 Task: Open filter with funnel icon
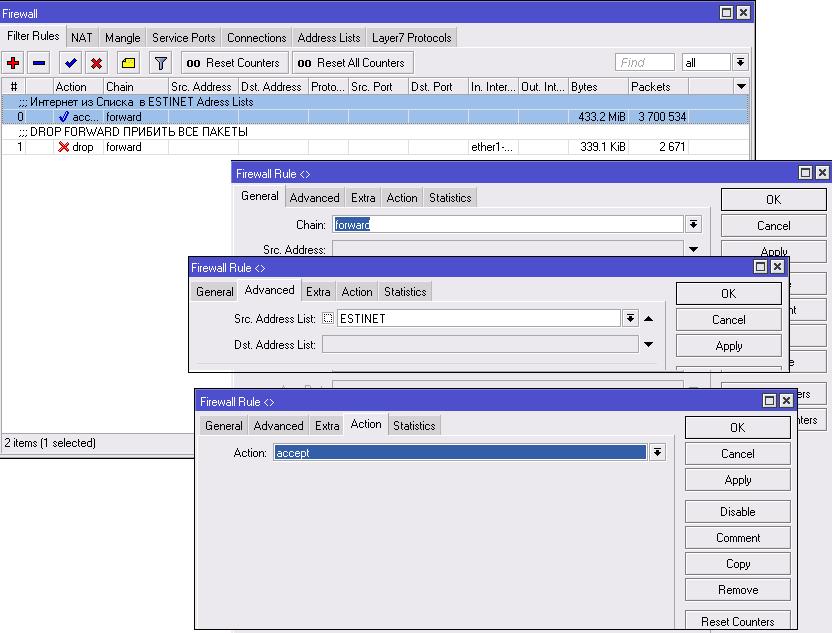tap(160, 63)
